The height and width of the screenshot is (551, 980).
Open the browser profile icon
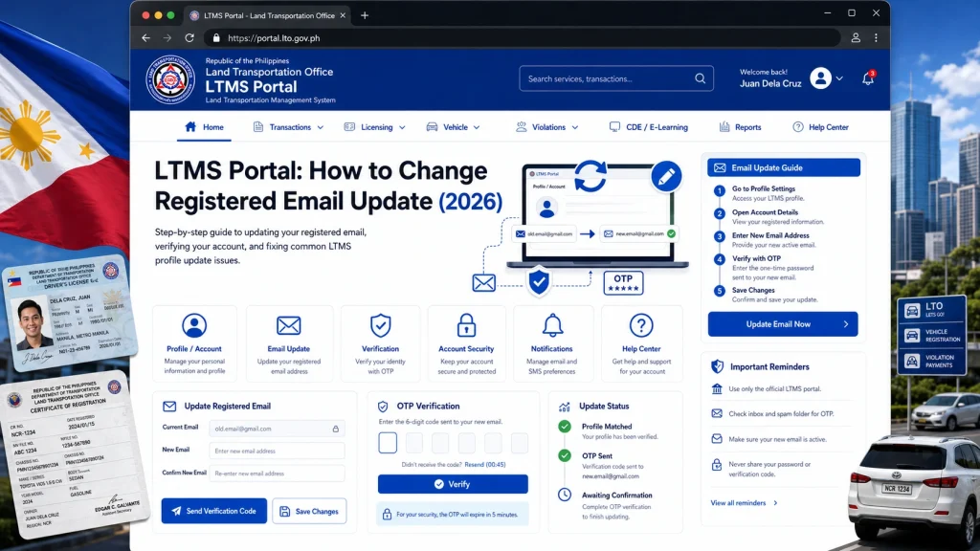tap(856, 38)
